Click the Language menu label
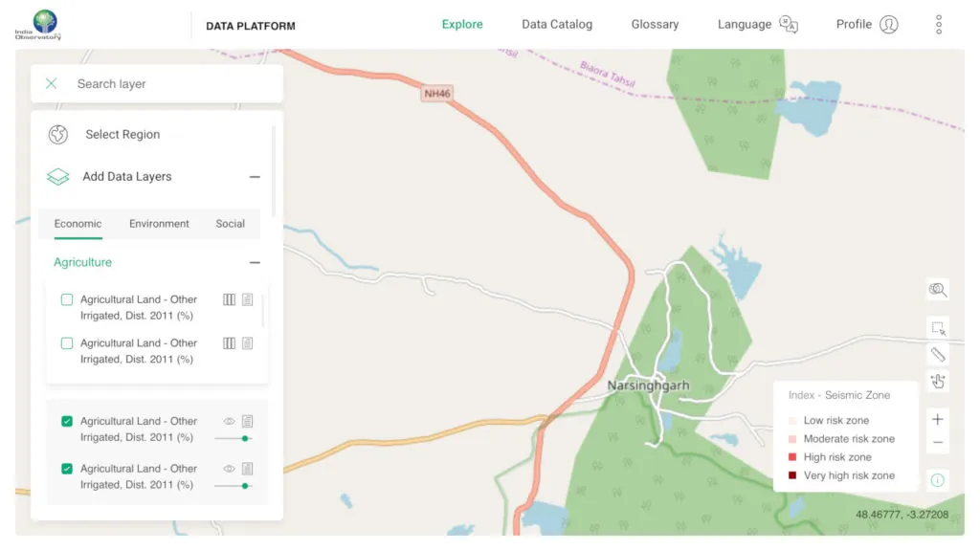Screen dimensions: 980x551 click(745, 24)
